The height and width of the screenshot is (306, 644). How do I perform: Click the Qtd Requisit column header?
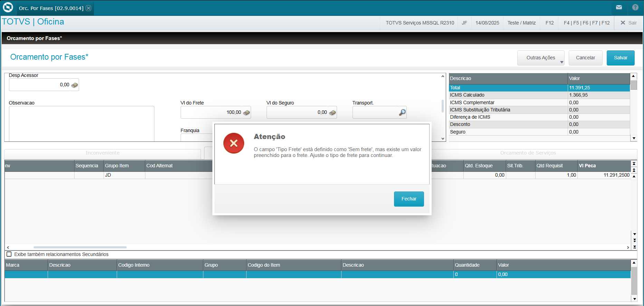(x=556, y=166)
